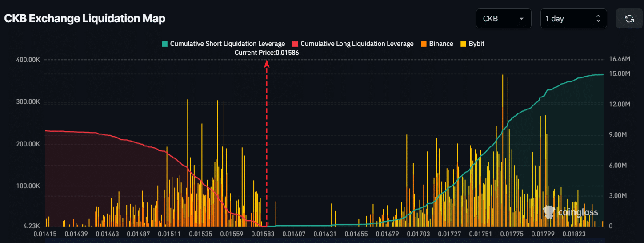Click the 0.01487 price axis label
This screenshot has height=243, width=644.
point(138,234)
